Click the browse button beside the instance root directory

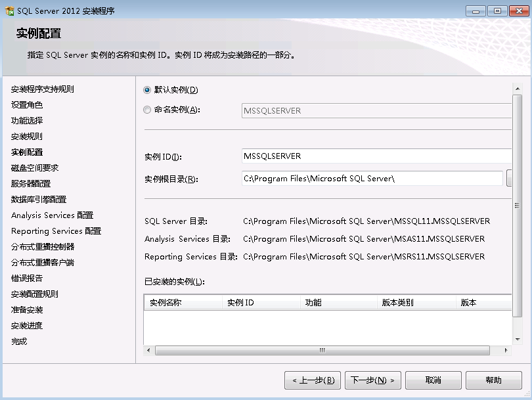tap(509, 179)
